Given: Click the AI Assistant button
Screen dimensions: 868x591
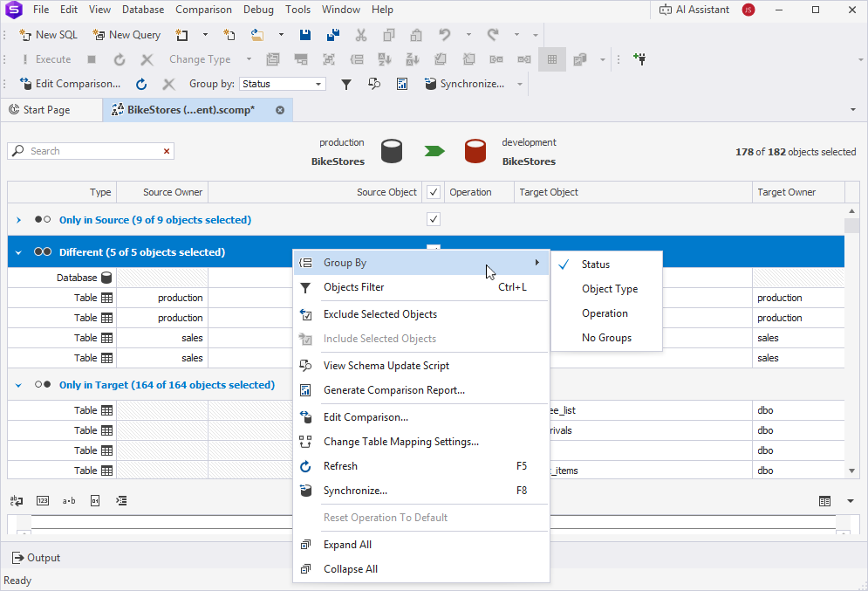Looking at the screenshot, I should (x=694, y=10).
